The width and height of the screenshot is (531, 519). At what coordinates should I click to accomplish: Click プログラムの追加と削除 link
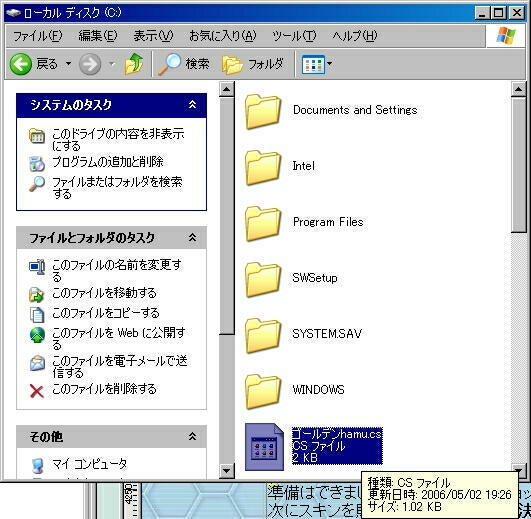coord(108,162)
